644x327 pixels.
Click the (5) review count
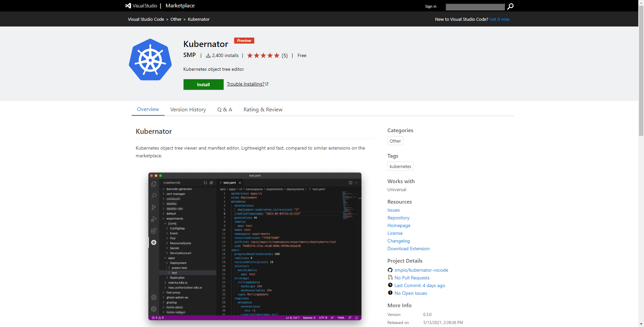(x=284, y=56)
